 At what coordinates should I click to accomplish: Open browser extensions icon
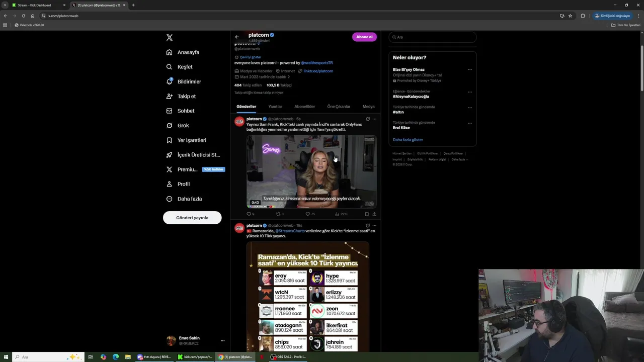(583, 16)
